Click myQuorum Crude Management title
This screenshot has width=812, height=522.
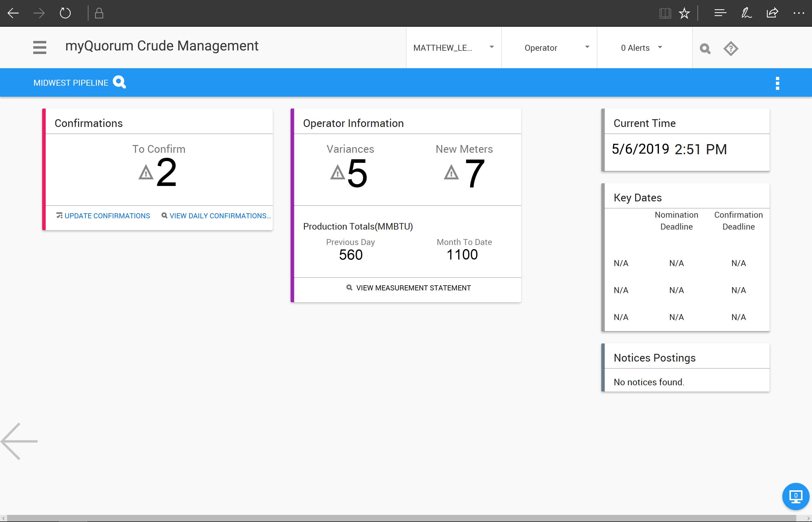(162, 46)
